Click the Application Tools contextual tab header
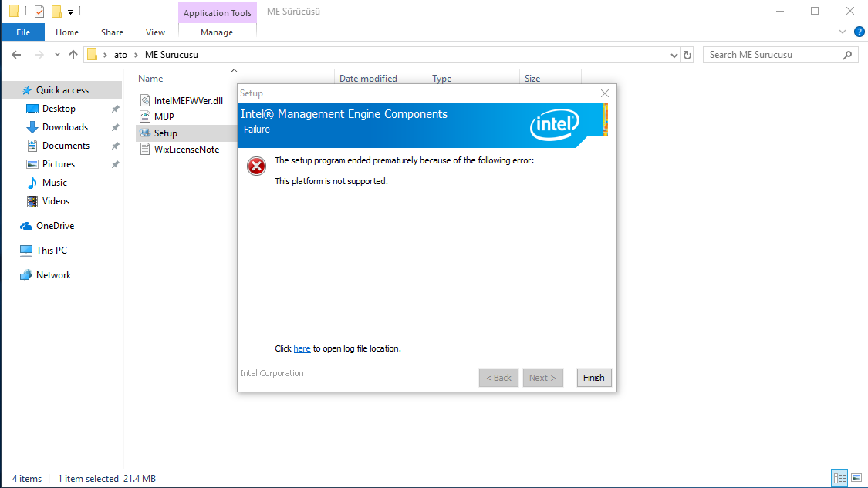 pos(217,13)
